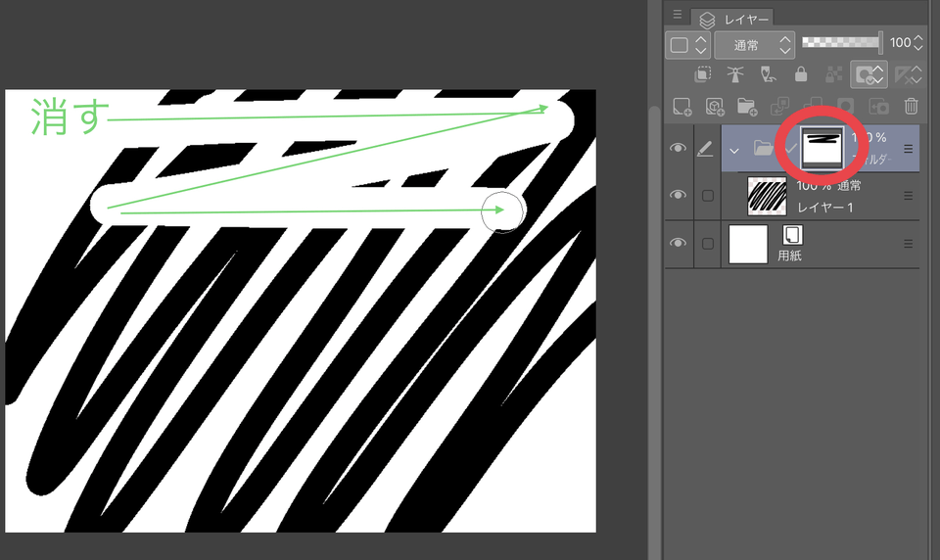Grab the 用紙 row's drag handle
This screenshot has width=940, height=560.
click(x=909, y=244)
